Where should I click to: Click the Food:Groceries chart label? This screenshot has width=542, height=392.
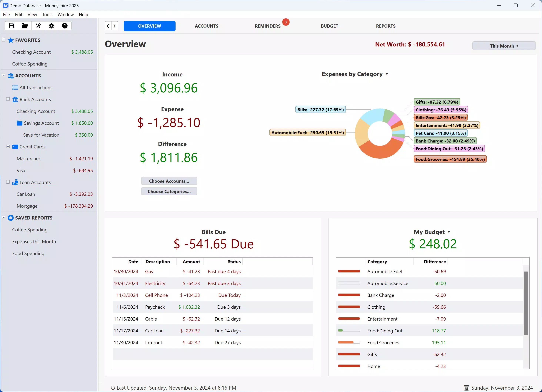coord(450,159)
